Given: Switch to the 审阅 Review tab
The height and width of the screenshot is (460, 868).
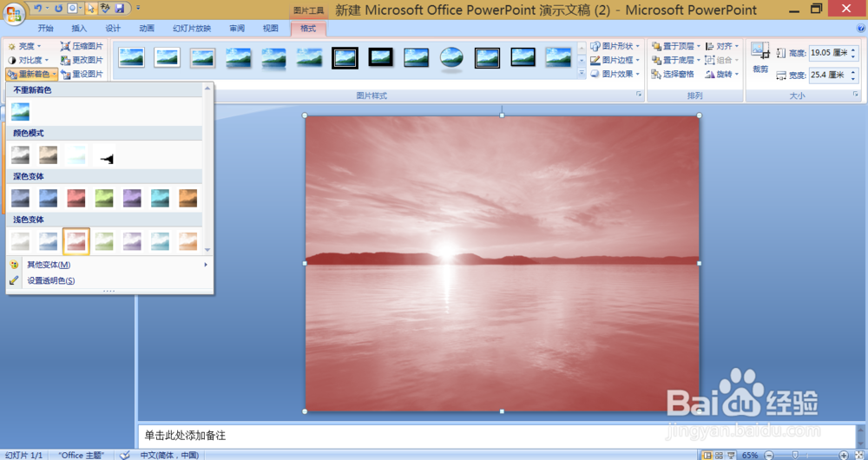Looking at the screenshot, I should coord(237,29).
